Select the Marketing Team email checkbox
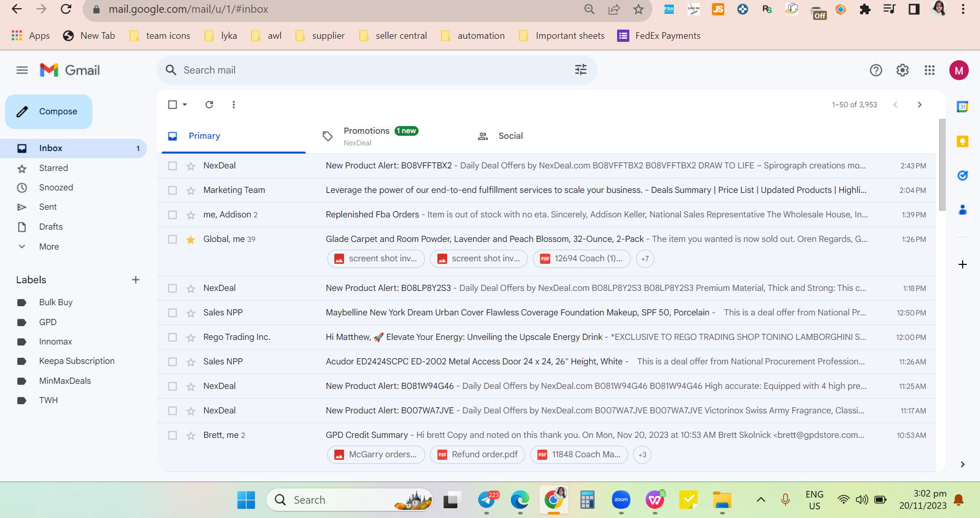 pos(173,190)
